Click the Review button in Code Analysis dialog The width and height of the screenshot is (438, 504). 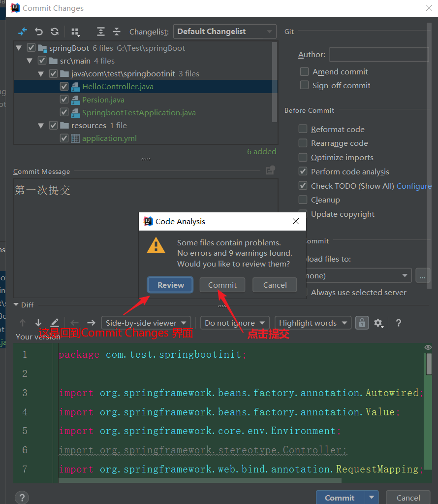tap(170, 285)
